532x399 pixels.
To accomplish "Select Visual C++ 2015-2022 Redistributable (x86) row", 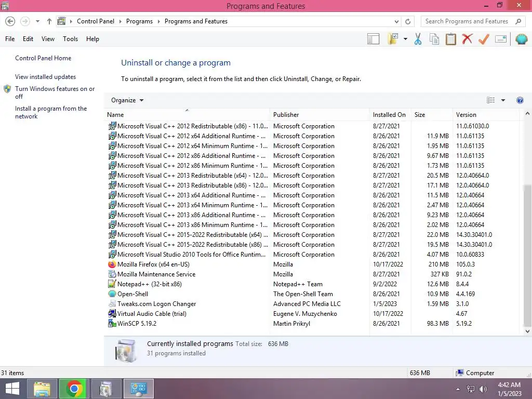I will [x=312, y=245].
